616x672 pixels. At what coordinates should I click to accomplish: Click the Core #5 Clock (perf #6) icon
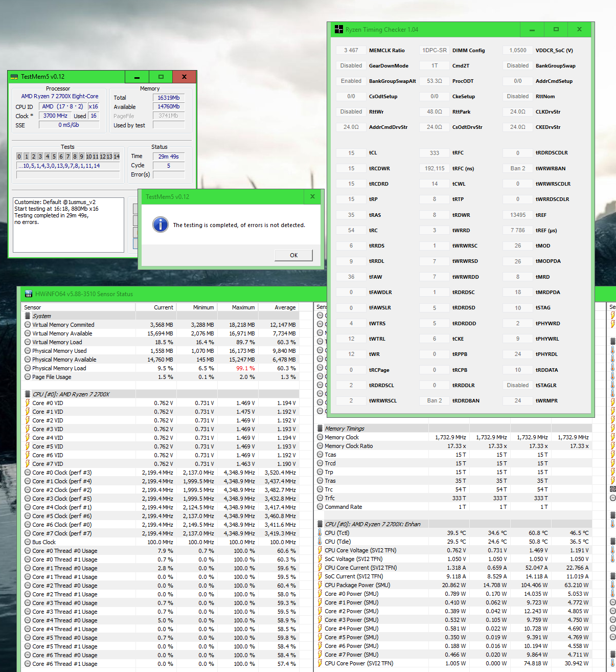tap(28, 516)
